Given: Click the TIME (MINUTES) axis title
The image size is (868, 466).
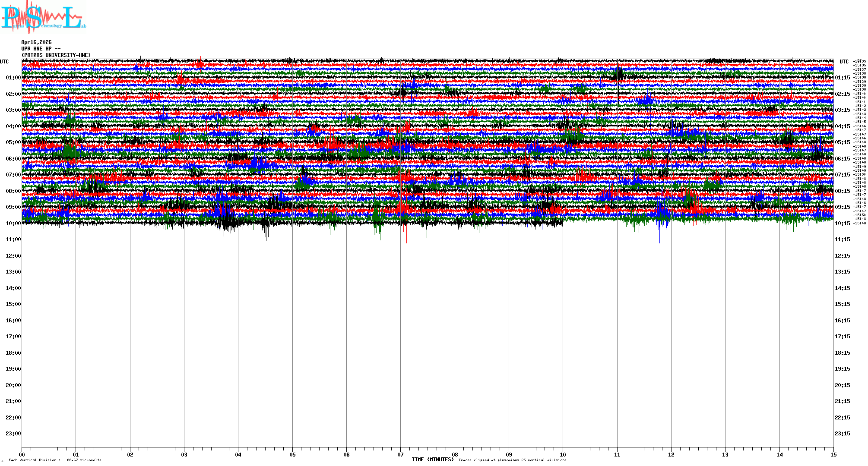Looking at the screenshot, I should pos(432,460).
